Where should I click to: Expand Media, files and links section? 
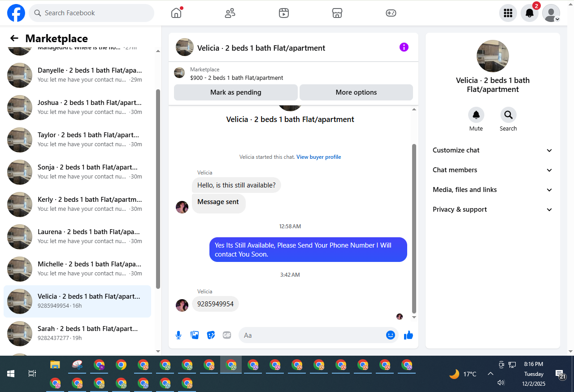[493, 190]
